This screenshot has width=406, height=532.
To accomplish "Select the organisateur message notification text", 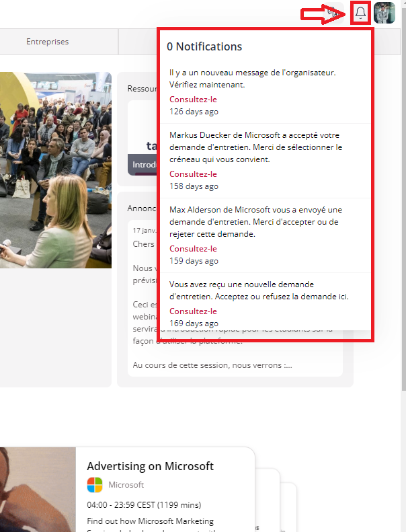I will pyautogui.click(x=252, y=79).
